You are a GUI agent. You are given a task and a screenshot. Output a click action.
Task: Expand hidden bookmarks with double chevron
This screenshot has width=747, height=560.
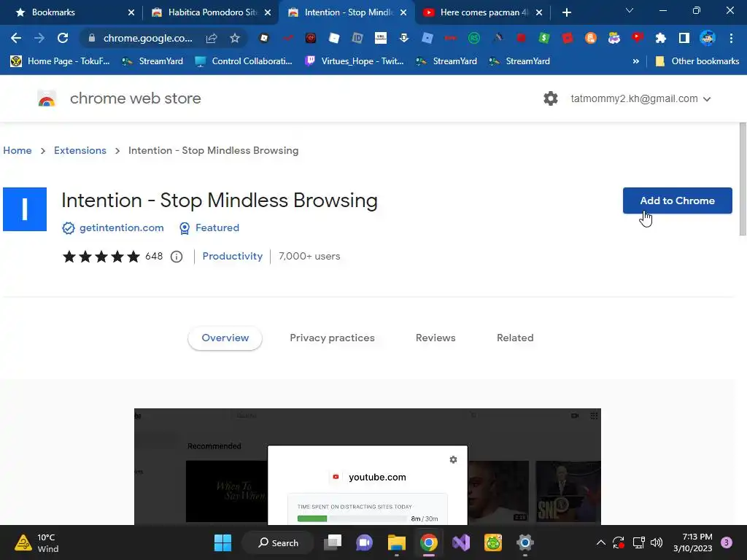click(635, 61)
